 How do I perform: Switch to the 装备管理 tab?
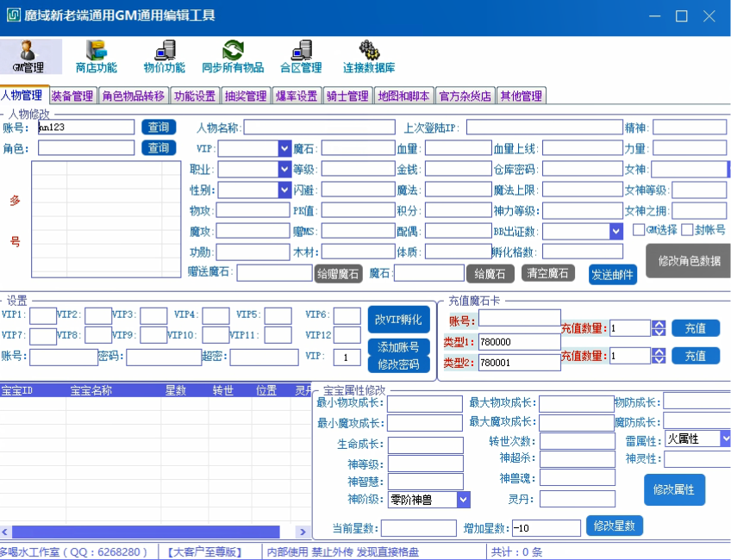[x=72, y=96]
